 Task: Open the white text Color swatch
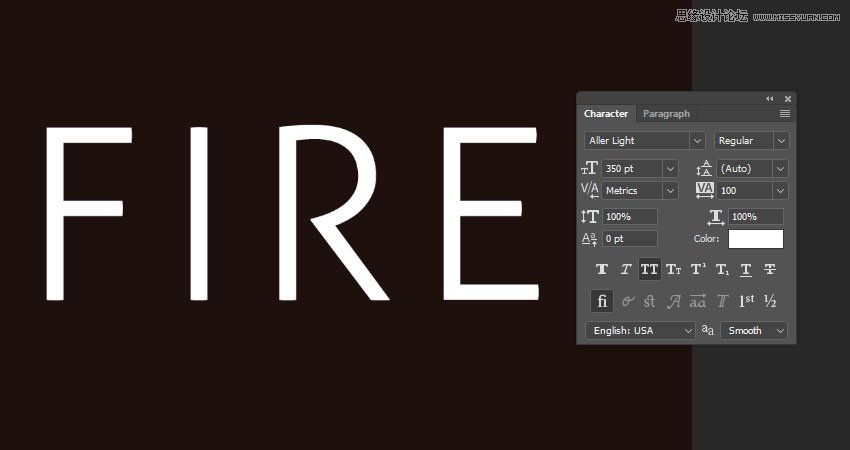pyautogui.click(x=755, y=239)
